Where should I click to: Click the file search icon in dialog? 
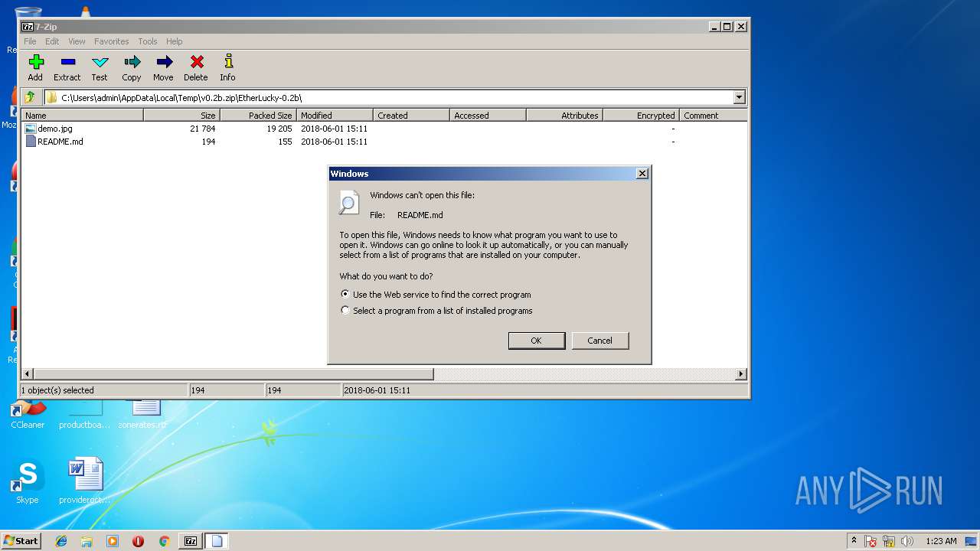(349, 203)
